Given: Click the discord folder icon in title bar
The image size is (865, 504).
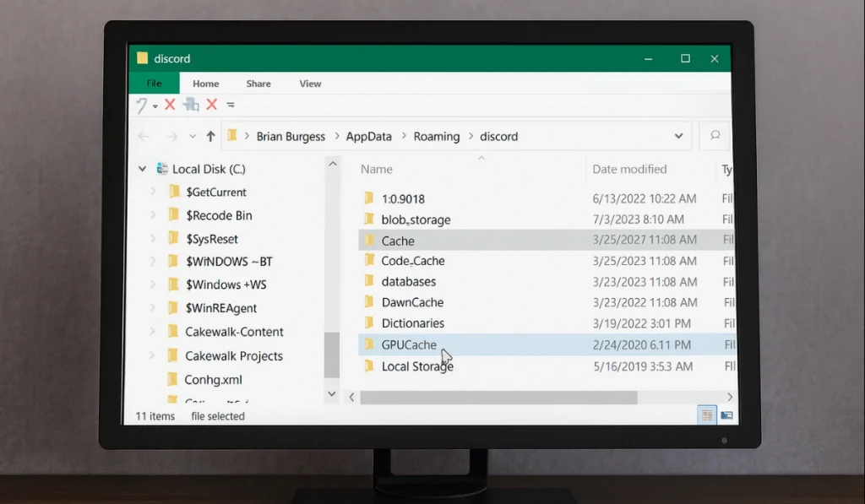Looking at the screenshot, I should [x=142, y=58].
